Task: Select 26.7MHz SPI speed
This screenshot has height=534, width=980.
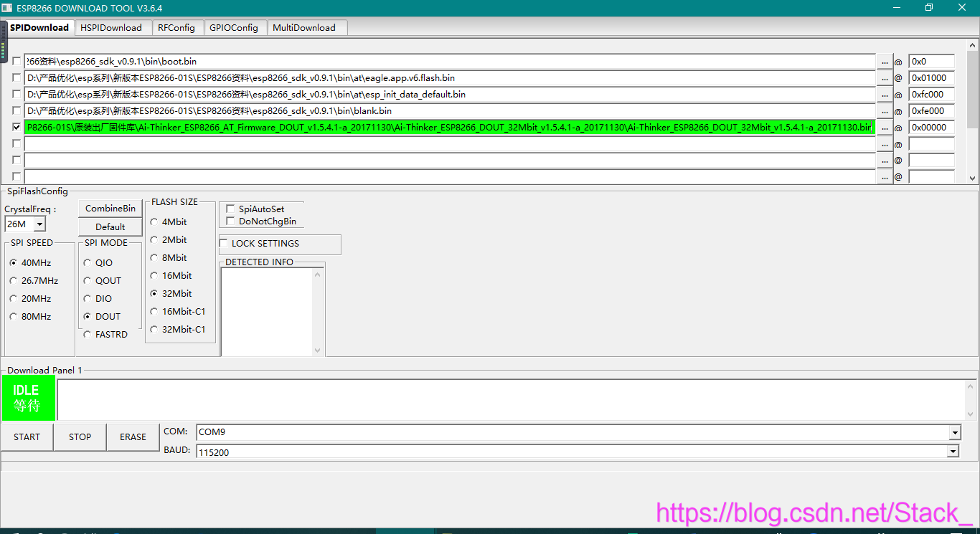Action: (x=14, y=281)
